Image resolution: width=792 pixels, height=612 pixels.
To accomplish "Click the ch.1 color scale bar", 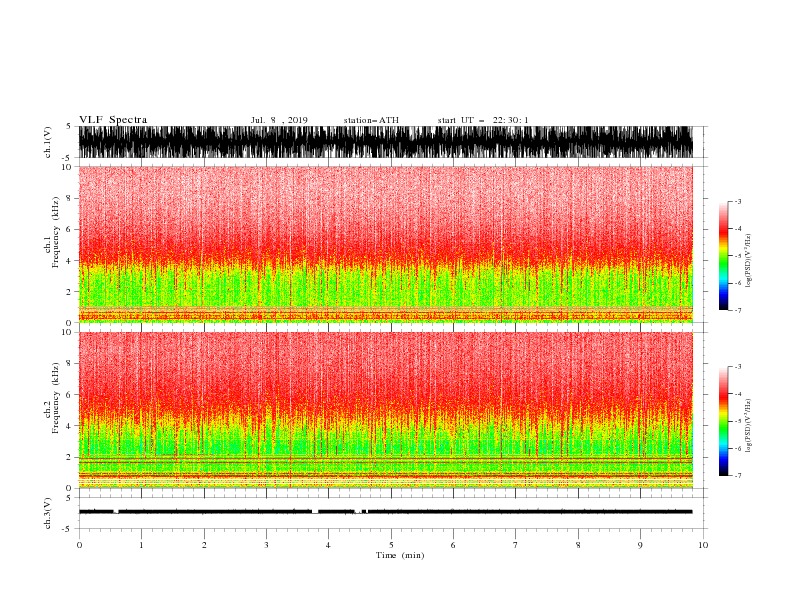I will click(x=723, y=255).
